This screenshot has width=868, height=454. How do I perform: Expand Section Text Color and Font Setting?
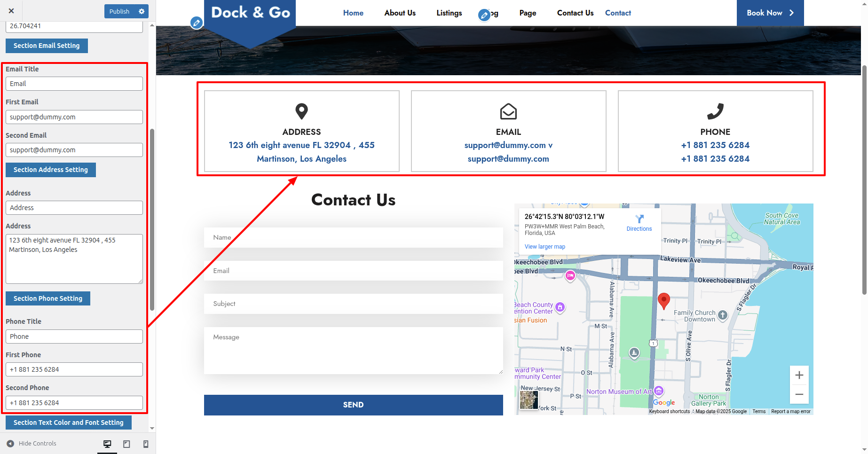(68, 423)
